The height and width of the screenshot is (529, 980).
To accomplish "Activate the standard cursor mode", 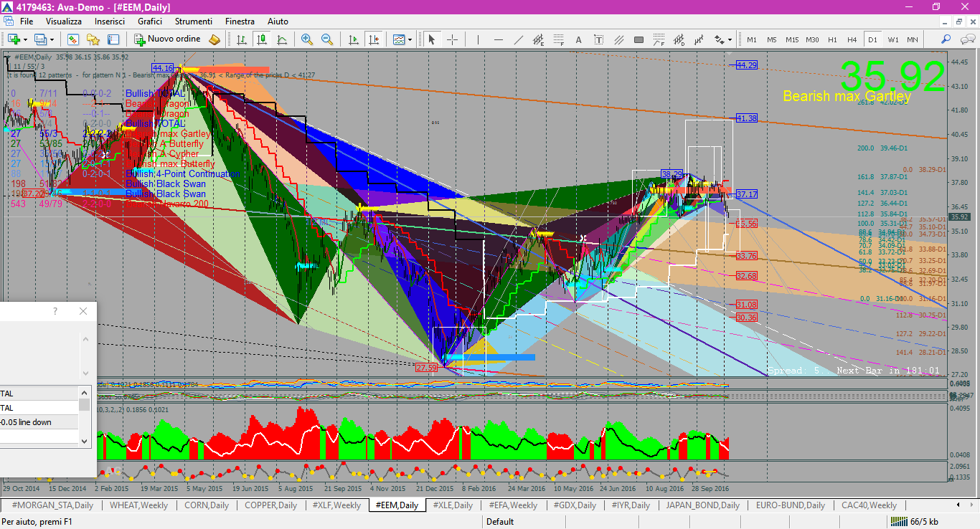I will tap(432, 39).
